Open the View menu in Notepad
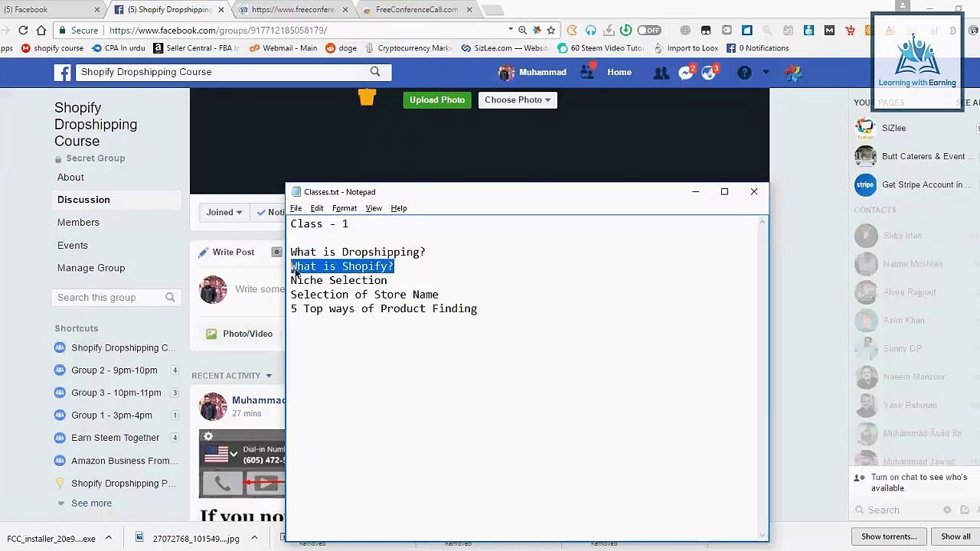 pyautogui.click(x=374, y=208)
